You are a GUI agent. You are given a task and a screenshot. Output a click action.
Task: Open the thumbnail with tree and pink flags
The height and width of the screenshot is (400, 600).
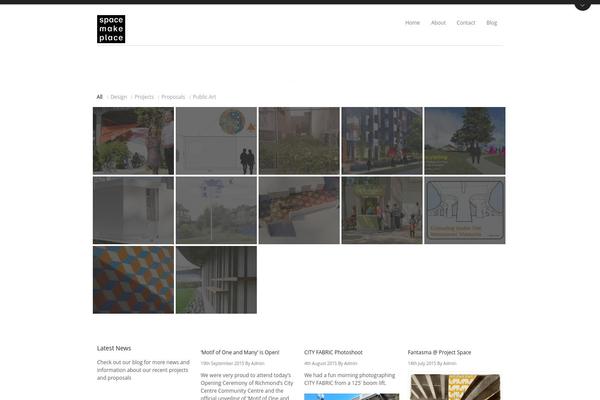(x=465, y=141)
